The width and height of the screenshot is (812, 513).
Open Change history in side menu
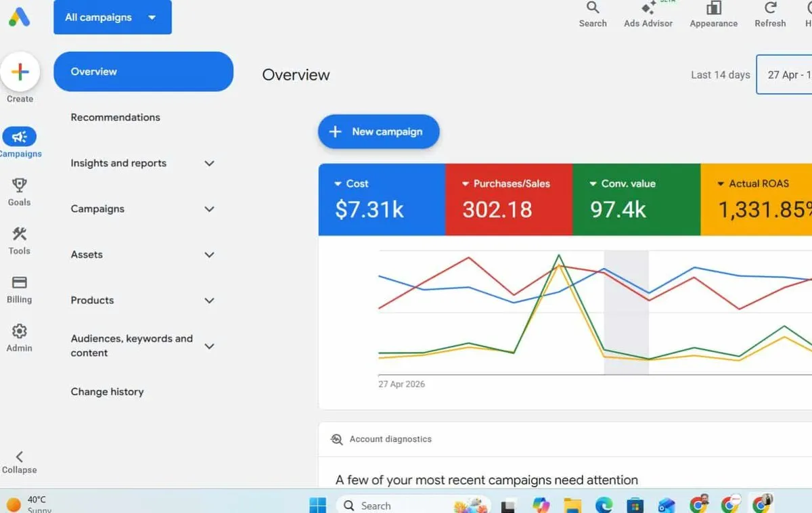click(x=107, y=392)
